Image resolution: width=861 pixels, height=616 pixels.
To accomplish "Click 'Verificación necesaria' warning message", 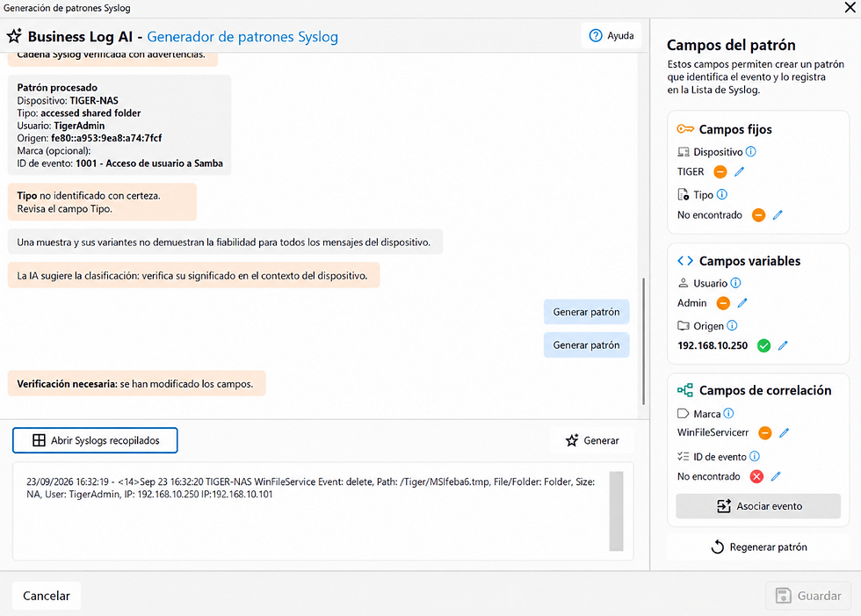I will (x=136, y=384).
